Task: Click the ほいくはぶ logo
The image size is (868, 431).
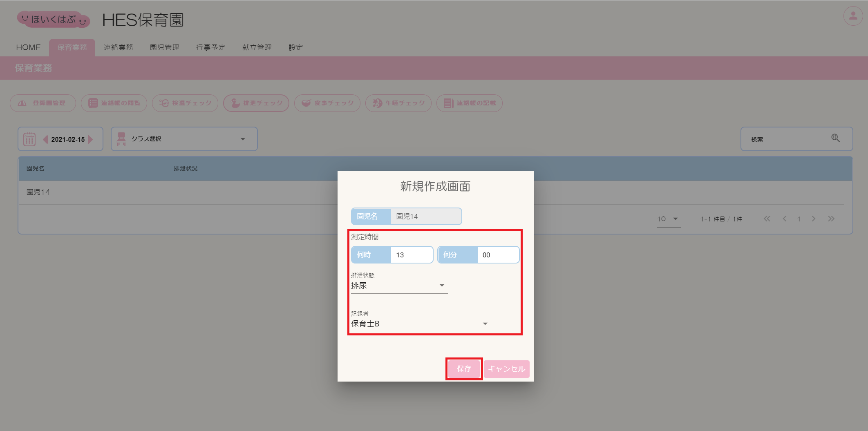Action: (54, 19)
